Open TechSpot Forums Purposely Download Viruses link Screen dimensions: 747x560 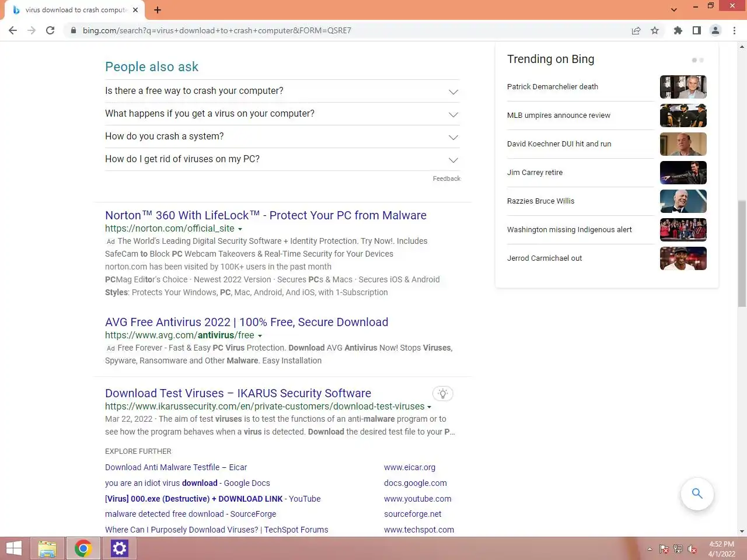click(217, 530)
